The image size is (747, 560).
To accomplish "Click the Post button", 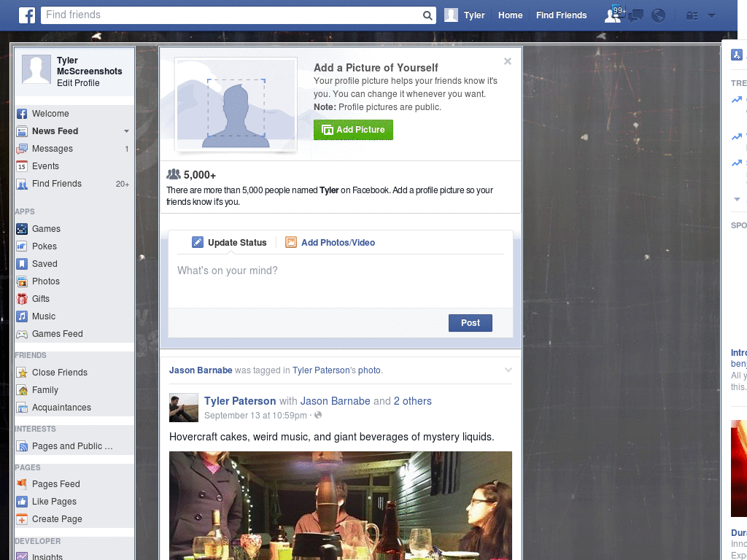I will pos(471,323).
